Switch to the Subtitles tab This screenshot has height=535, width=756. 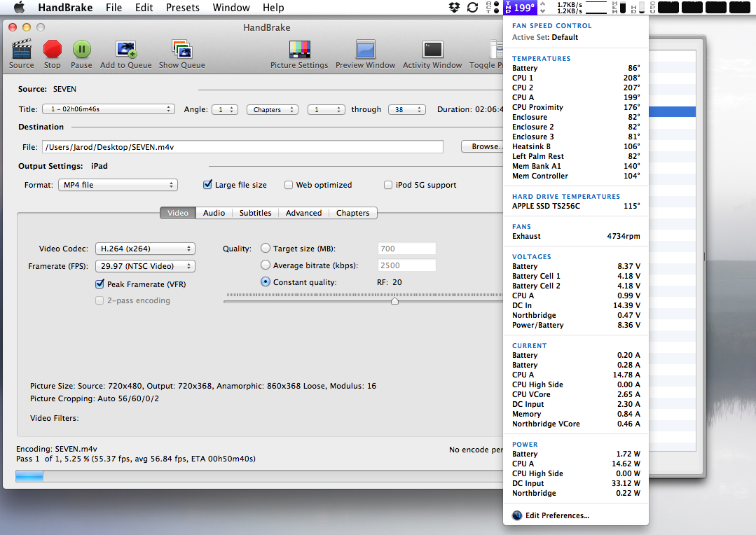coord(255,213)
